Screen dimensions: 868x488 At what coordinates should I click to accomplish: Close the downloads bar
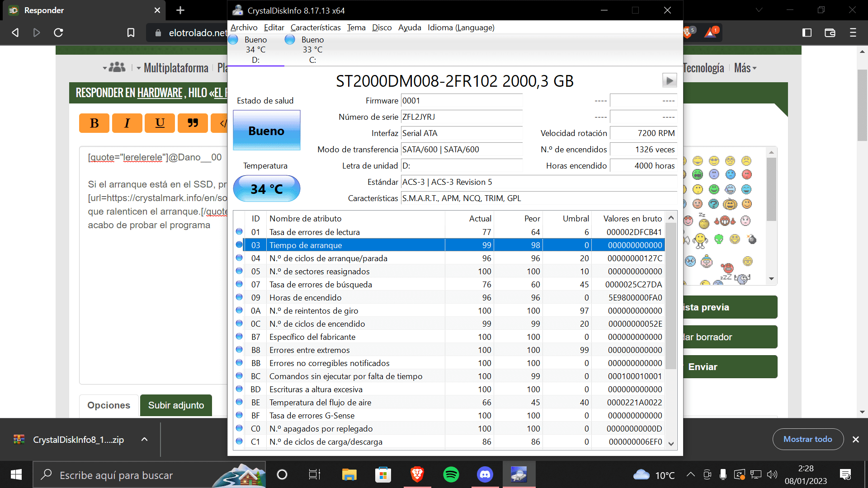click(x=855, y=439)
